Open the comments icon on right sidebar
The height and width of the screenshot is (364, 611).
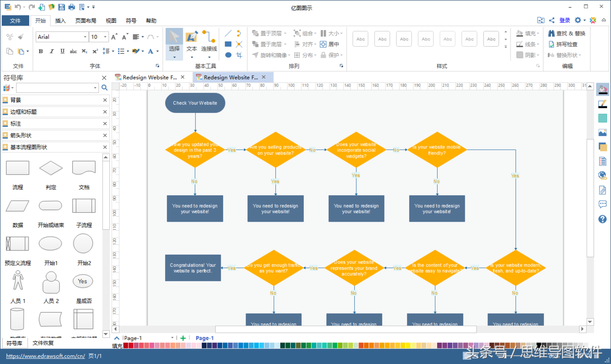(602, 204)
